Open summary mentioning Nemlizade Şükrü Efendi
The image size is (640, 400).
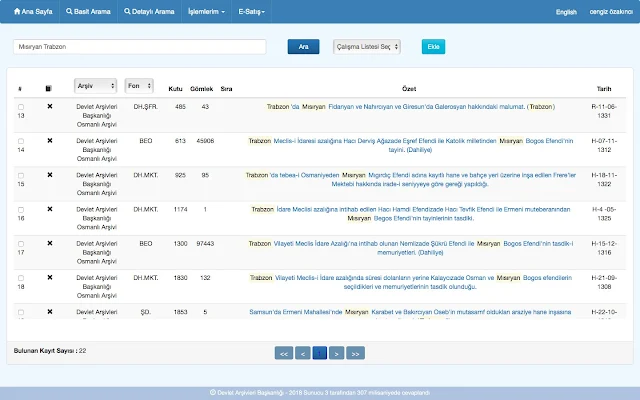[x=411, y=248]
